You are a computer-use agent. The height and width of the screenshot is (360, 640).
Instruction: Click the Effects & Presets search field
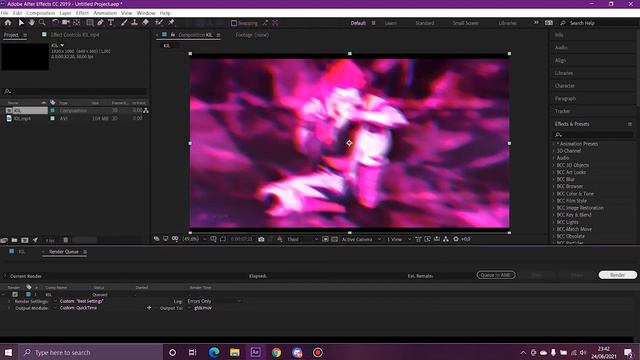tap(593, 135)
